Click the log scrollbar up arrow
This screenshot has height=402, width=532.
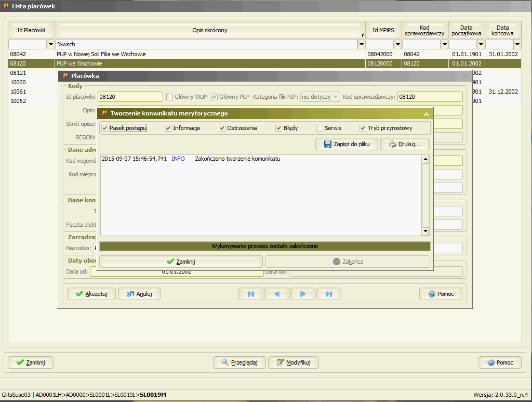[x=425, y=159]
